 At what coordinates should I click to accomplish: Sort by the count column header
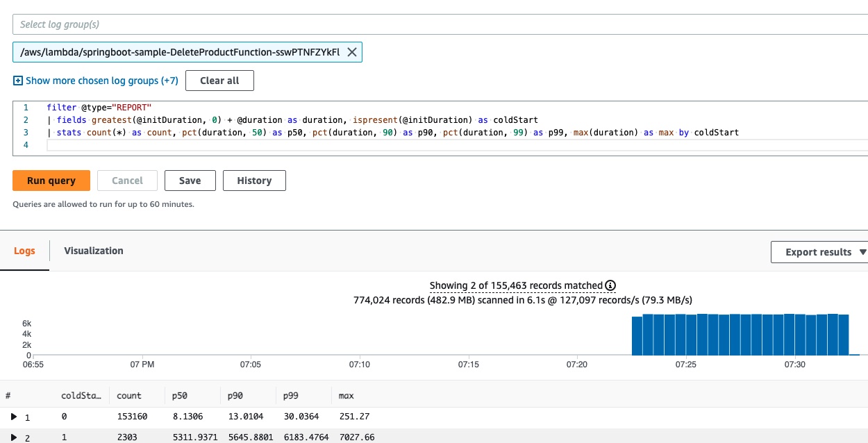(x=129, y=395)
